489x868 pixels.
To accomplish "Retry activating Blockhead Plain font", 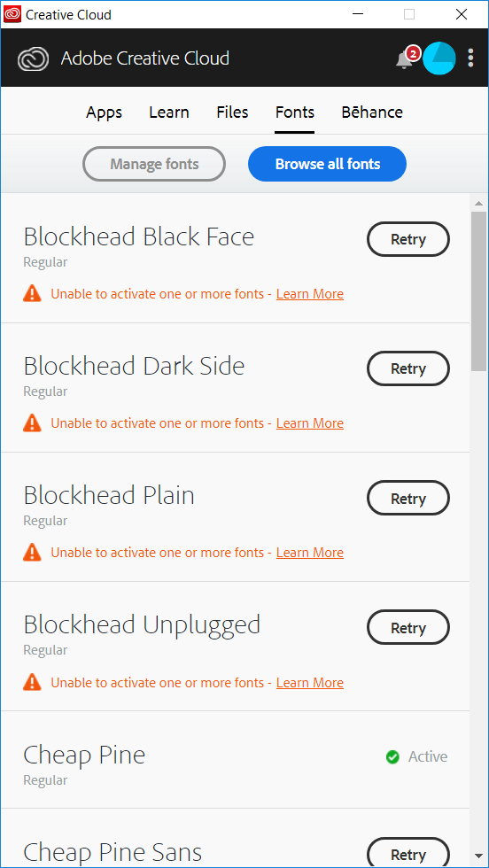I will pyautogui.click(x=408, y=498).
